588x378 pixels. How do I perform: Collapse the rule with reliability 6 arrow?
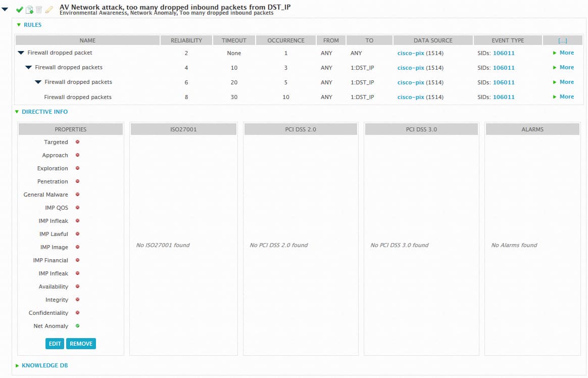[x=38, y=82]
